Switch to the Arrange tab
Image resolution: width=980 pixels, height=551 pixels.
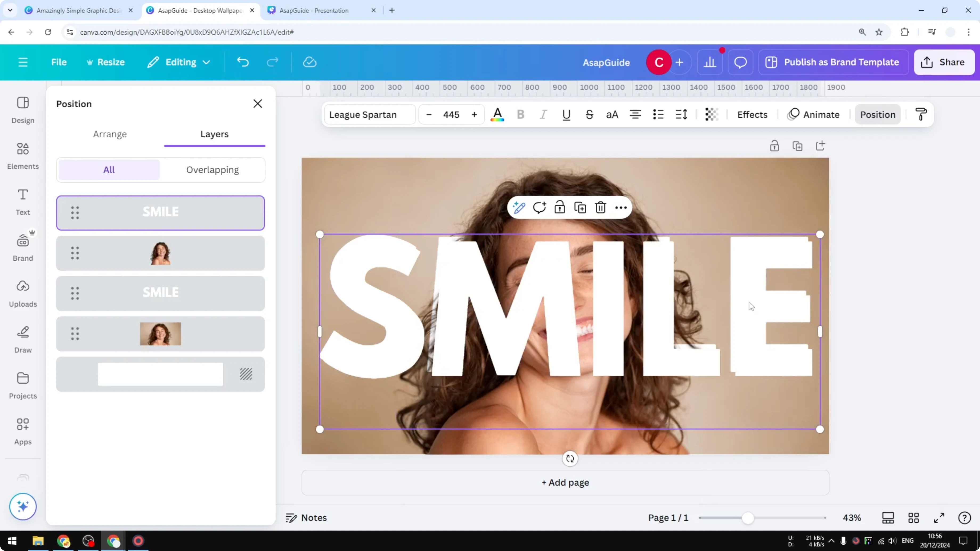click(x=110, y=134)
